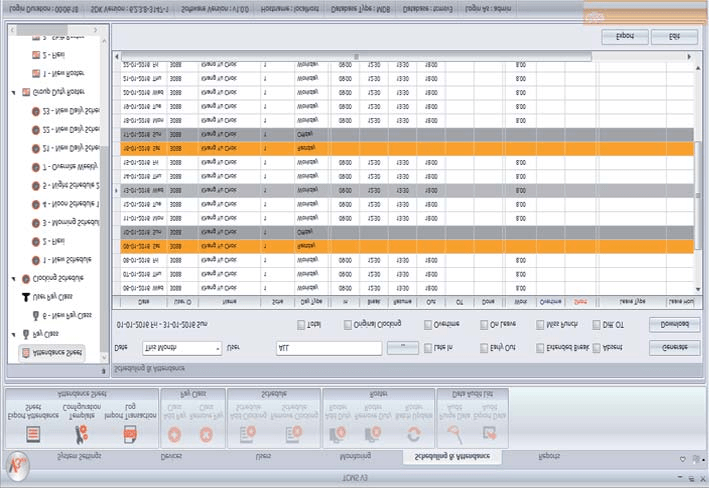Click Remove Clocking Schedule ribbon icon
The width and height of the screenshot is (709, 488).
point(294,434)
